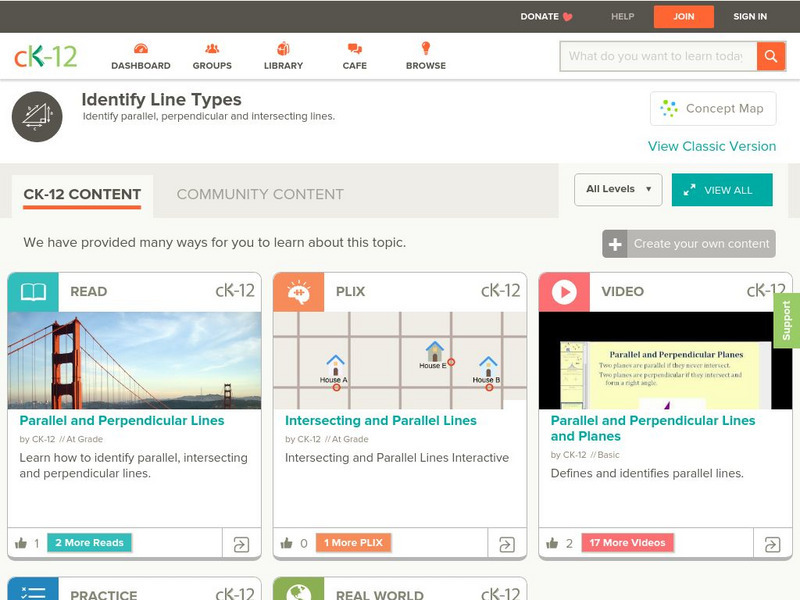Click the Concept Map button

[713, 108]
